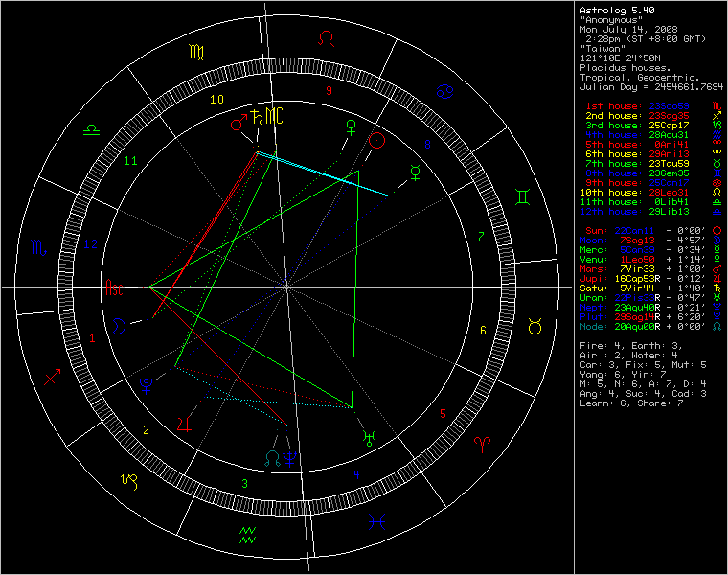Image resolution: width=728 pixels, height=575 pixels.
Task: Click the "2:28pm (ST +8:00 GMT)" time line
Action: [x=646, y=39]
